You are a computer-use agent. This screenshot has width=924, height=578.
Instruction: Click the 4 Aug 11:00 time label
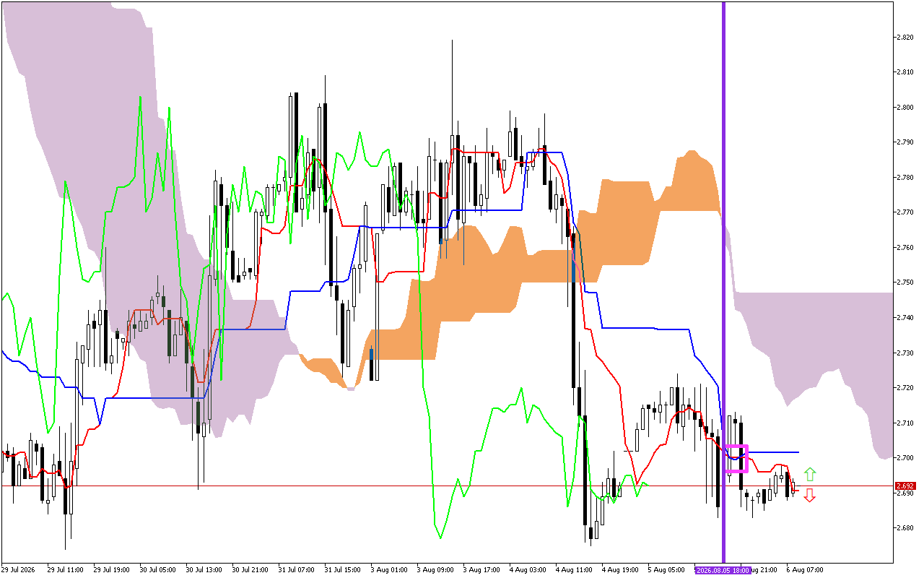[x=573, y=570]
